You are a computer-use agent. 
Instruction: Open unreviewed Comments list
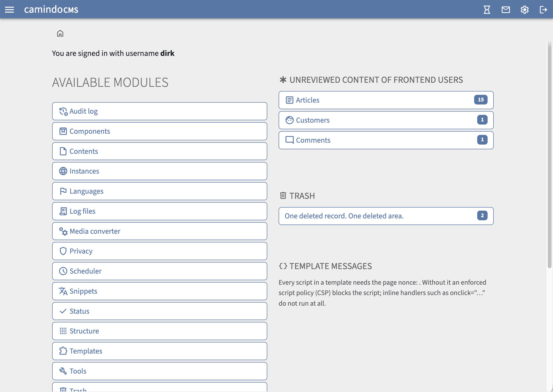click(x=386, y=140)
